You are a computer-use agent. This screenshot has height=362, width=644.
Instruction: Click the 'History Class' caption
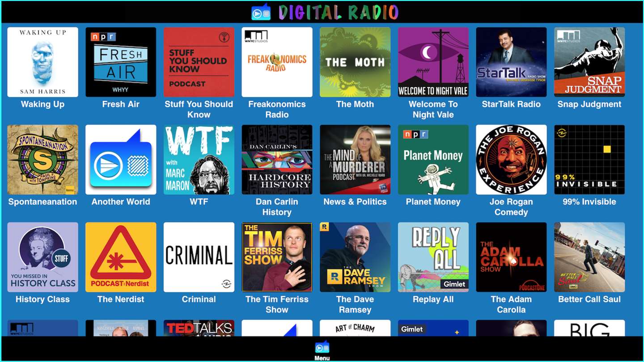click(x=42, y=299)
